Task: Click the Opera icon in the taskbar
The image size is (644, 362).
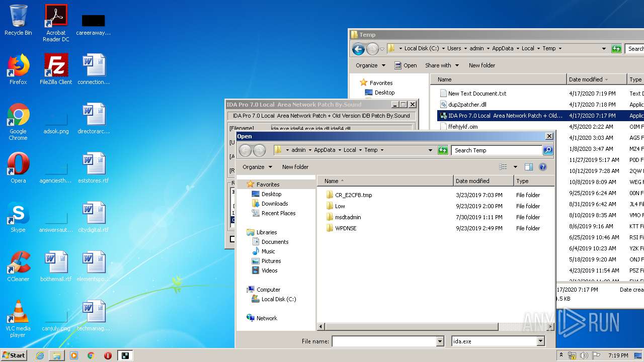Action: point(108,355)
